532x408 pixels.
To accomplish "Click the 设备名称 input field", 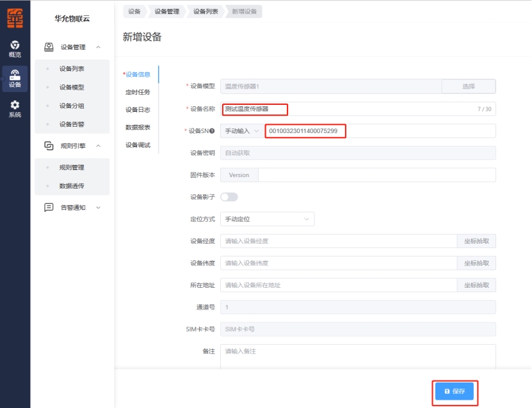I will (x=357, y=109).
